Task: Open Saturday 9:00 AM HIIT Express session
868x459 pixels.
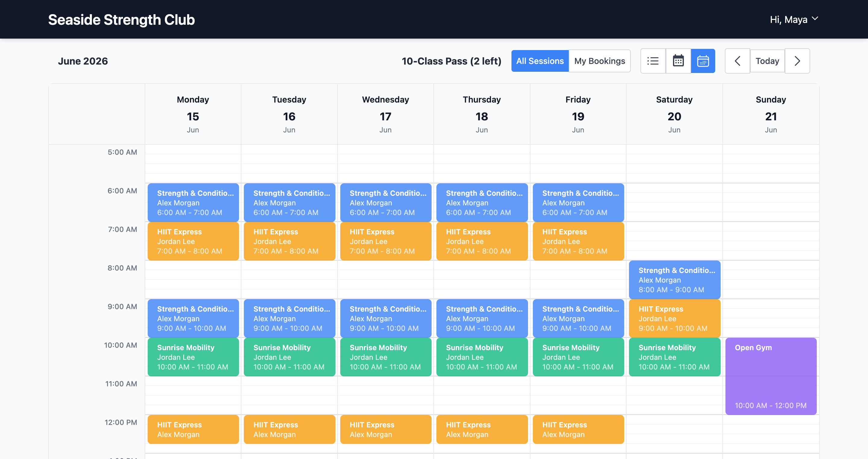Action: click(675, 318)
